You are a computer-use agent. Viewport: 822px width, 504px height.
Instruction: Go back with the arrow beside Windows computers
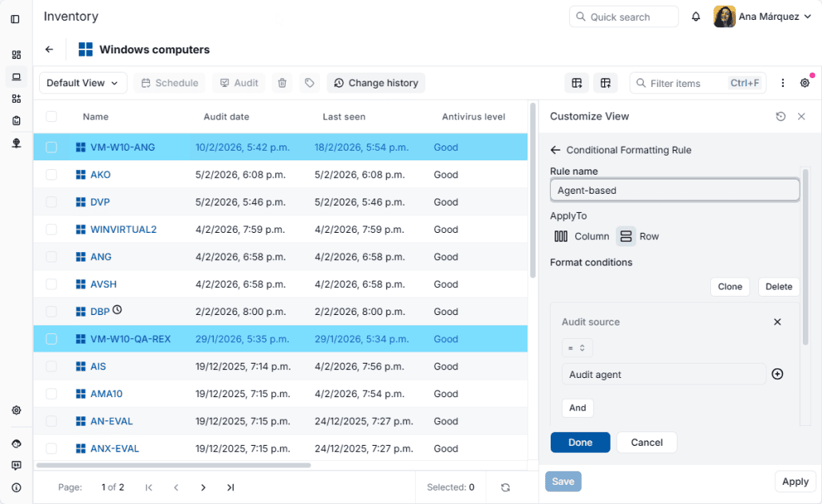[x=49, y=49]
